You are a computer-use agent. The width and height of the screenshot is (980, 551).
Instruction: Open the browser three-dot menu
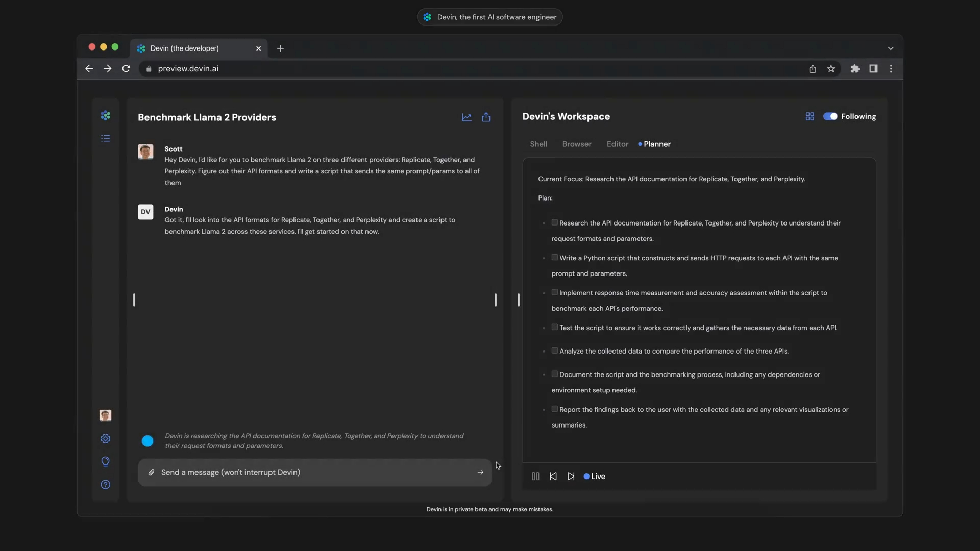coord(891,69)
